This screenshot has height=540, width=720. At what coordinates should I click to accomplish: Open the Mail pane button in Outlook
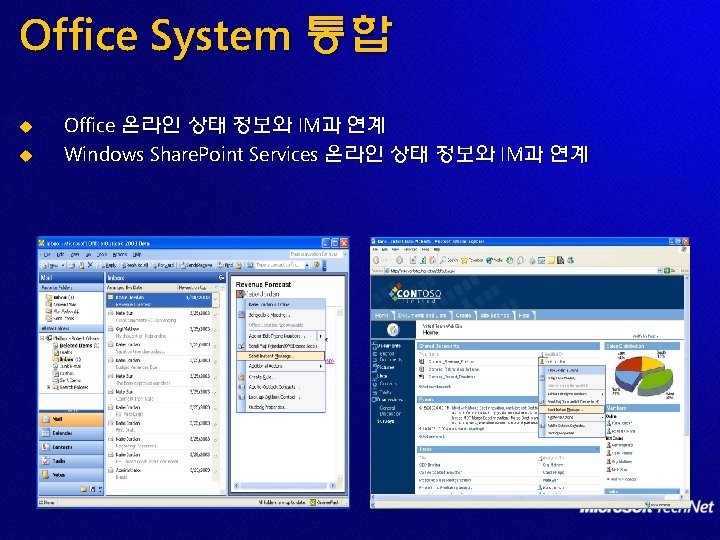pos(71,419)
